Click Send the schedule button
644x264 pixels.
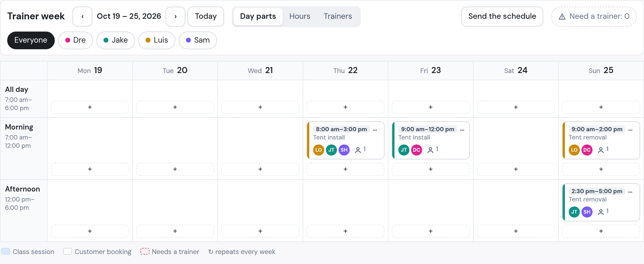tap(502, 17)
